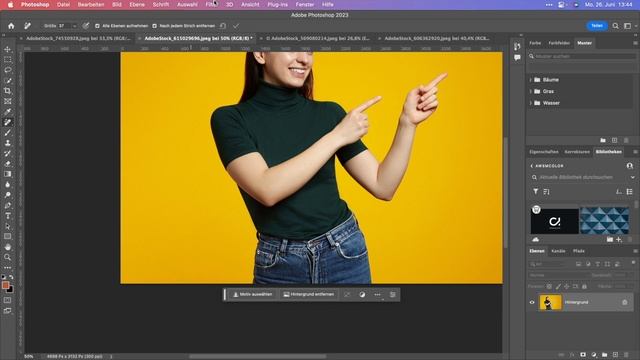
Task: Select the Rectangle shape tool
Action: pos(8,237)
